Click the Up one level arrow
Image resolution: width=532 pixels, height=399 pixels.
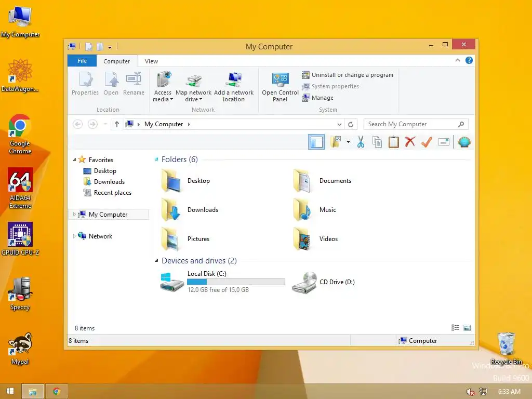click(117, 124)
